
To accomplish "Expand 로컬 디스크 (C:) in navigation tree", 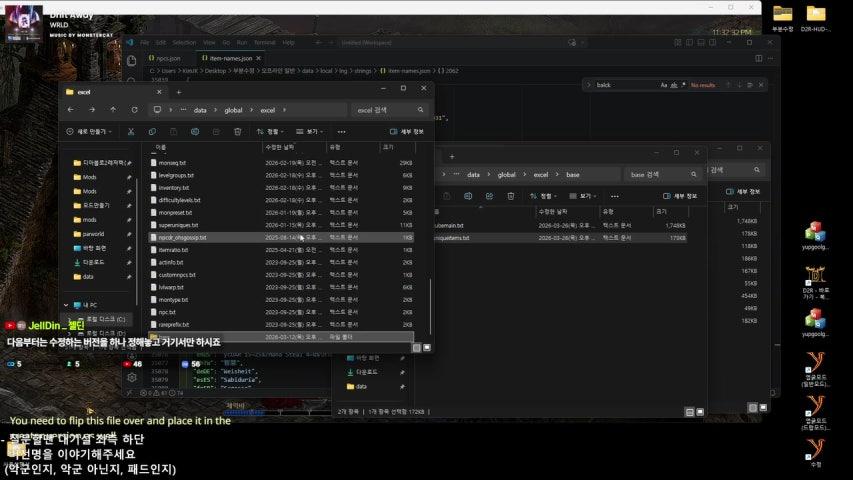I will 70,319.
